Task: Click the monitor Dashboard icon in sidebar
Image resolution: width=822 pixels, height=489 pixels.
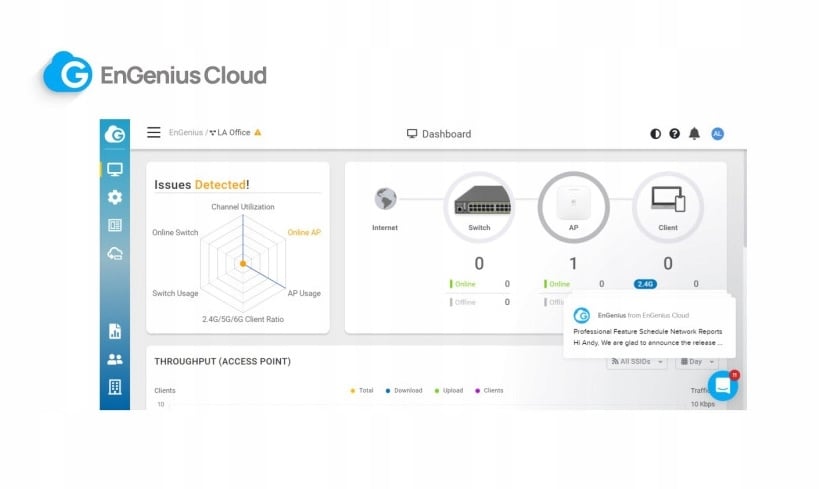Action: pyautogui.click(x=115, y=169)
